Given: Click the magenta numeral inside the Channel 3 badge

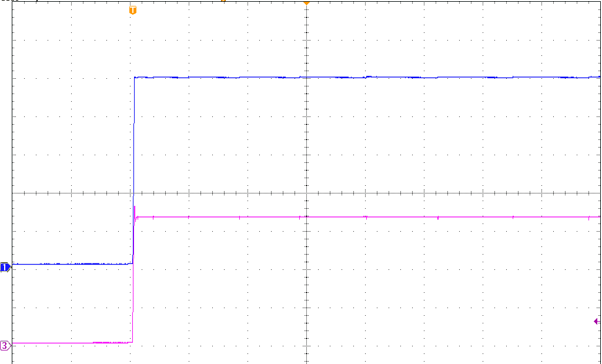Looking at the screenshot, I should coord(5,346).
